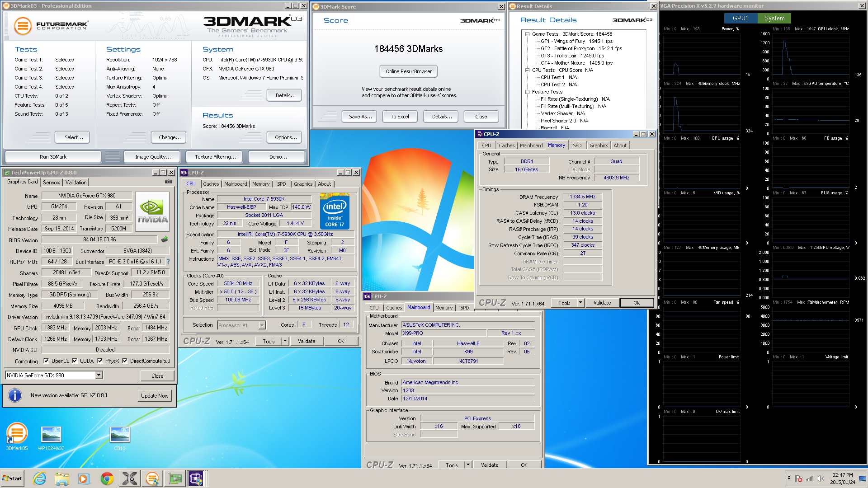Image resolution: width=868 pixels, height=488 pixels.
Task: Collapse the Feature Tests tree node
Action: pyautogui.click(x=527, y=92)
